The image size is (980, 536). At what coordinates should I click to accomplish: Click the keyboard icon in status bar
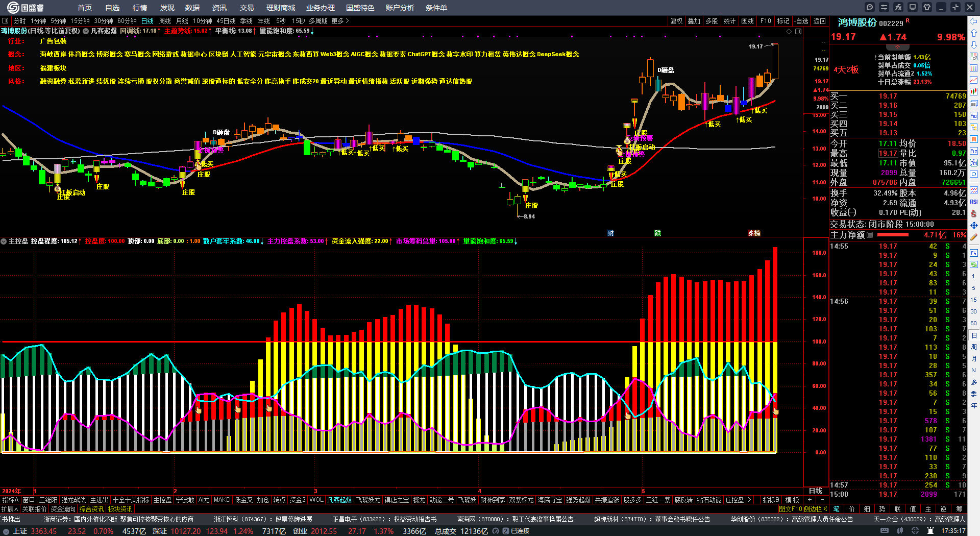pos(885,531)
